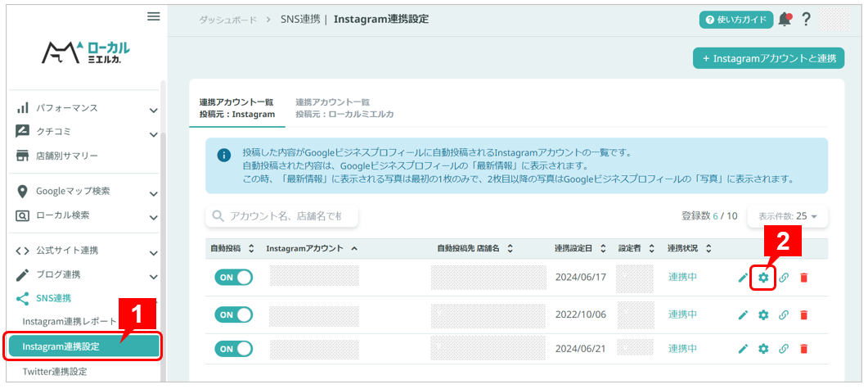Expand the ブログ連携 menu chevron
868x389 pixels.
point(153,277)
